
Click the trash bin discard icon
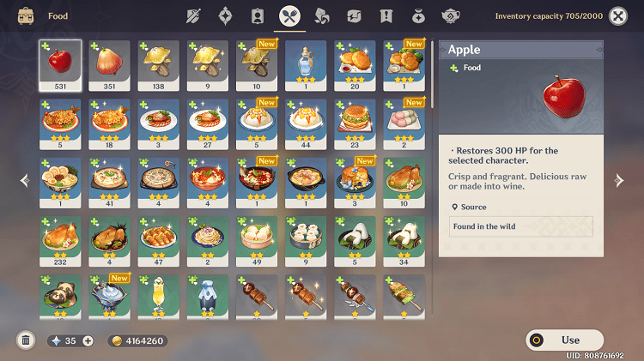point(26,340)
